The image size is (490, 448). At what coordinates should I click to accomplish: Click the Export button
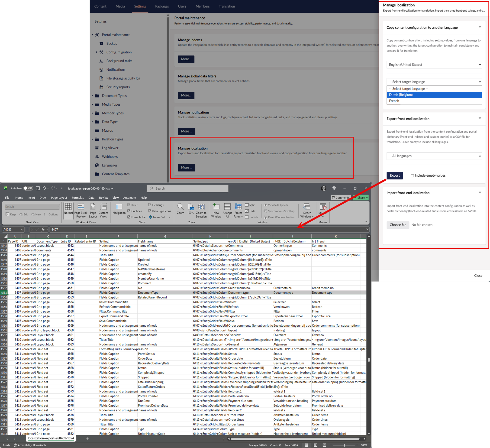(x=394, y=175)
